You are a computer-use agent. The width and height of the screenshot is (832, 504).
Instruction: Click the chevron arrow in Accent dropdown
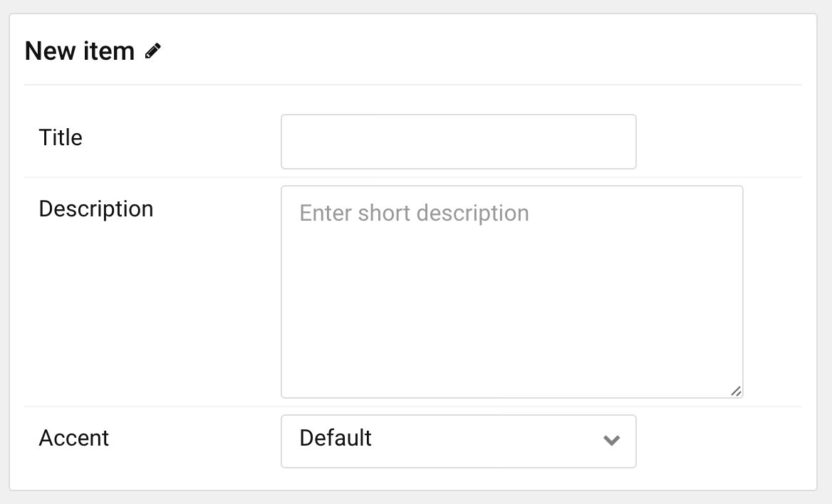611,441
